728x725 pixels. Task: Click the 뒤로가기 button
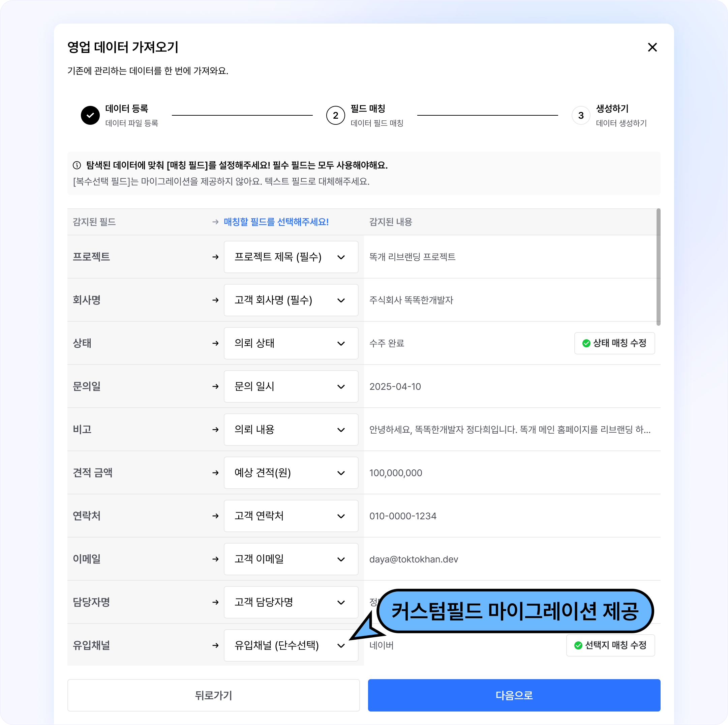[x=214, y=695]
